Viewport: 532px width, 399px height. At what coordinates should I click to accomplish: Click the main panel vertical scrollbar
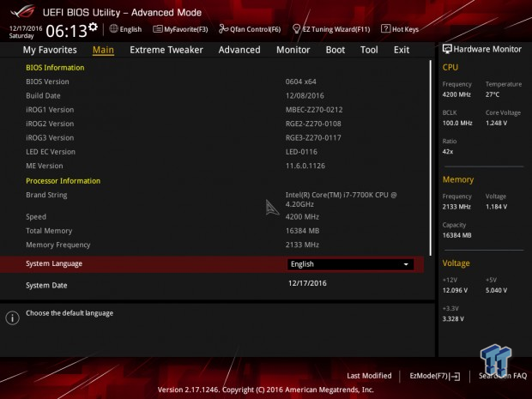click(x=431, y=158)
